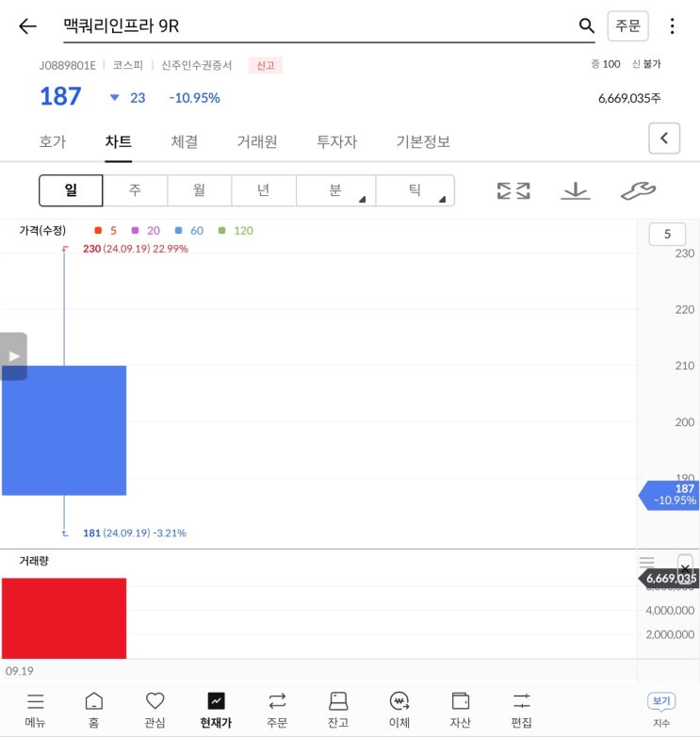
Task: Go to 홈 in bottom bar
Action: [x=94, y=710]
